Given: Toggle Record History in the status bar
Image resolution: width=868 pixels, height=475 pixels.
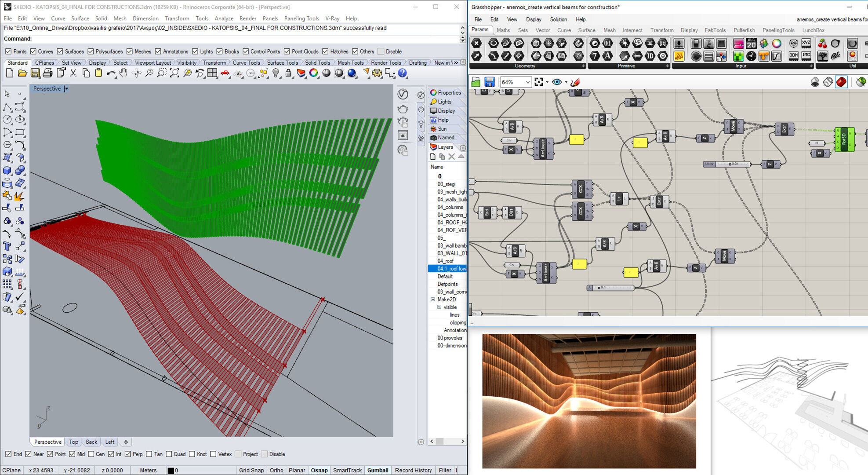Looking at the screenshot, I should coord(413,470).
